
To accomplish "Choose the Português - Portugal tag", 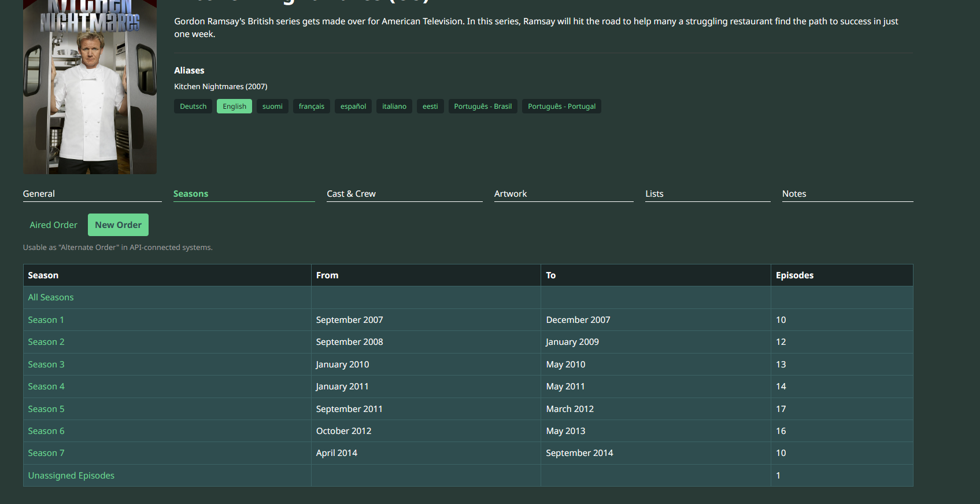I will coord(561,106).
